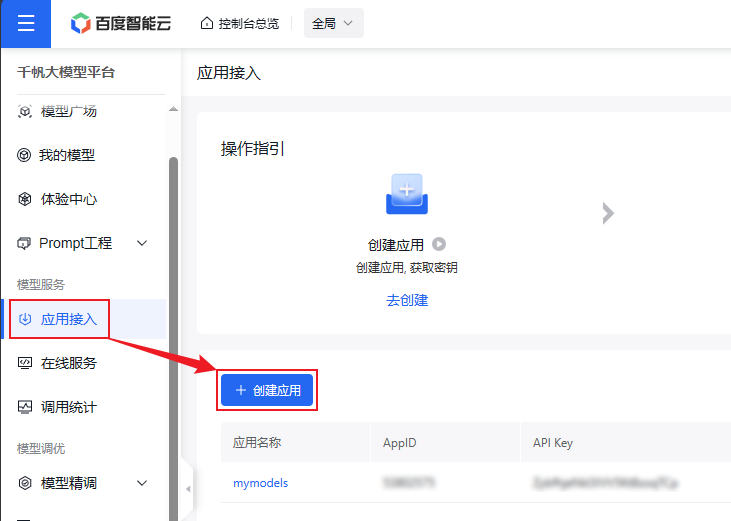
Task: Click the 模型精调 icon
Action: pyautogui.click(x=25, y=483)
